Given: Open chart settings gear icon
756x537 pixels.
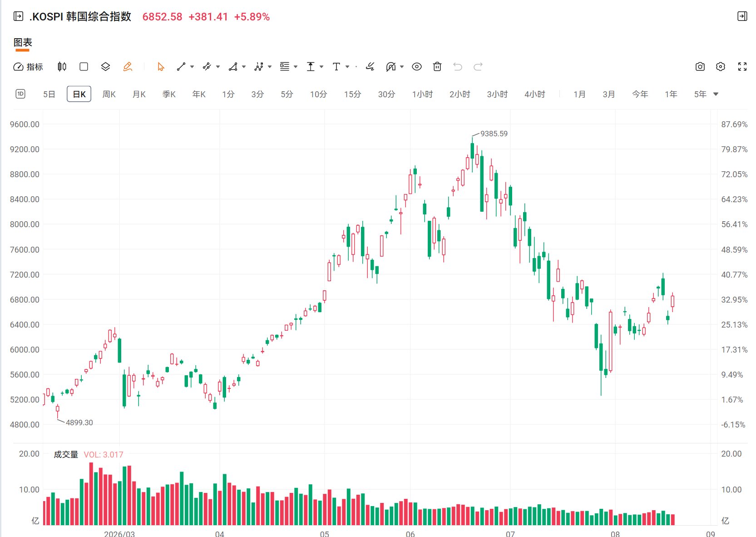Looking at the screenshot, I should pyautogui.click(x=721, y=67).
